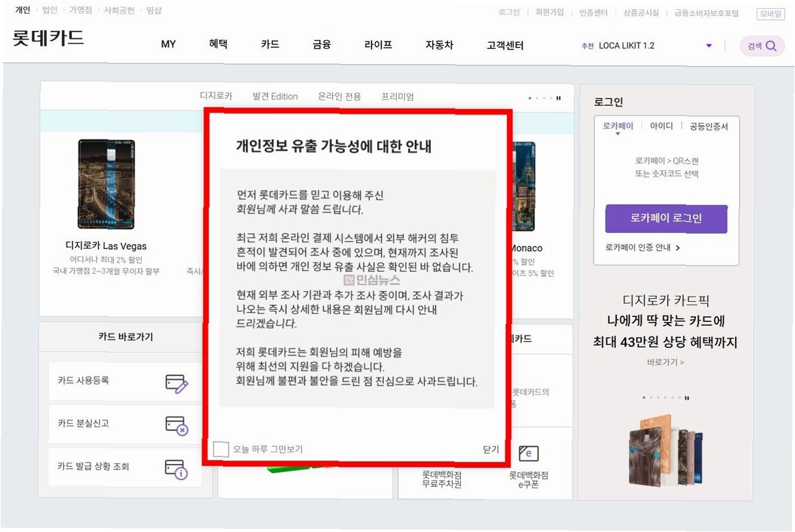795x532 pixels.
Task: Click the 카드 발급 상황 조회 row
Action: (125, 467)
